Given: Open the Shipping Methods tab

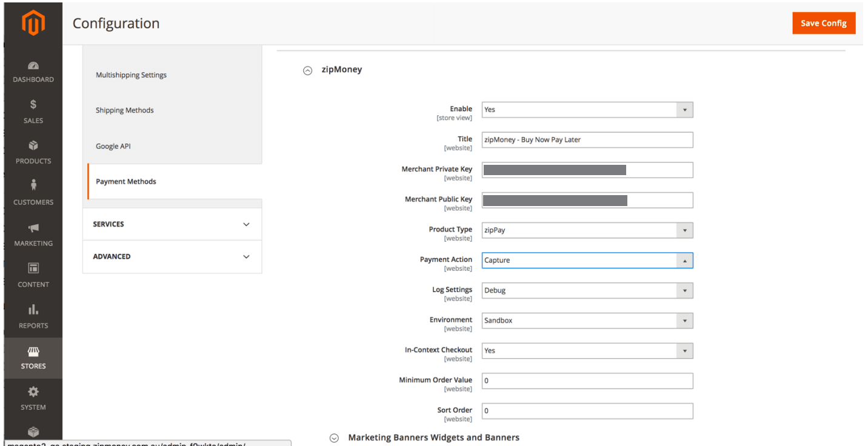Looking at the screenshot, I should pyautogui.click(x=125, y=110).
